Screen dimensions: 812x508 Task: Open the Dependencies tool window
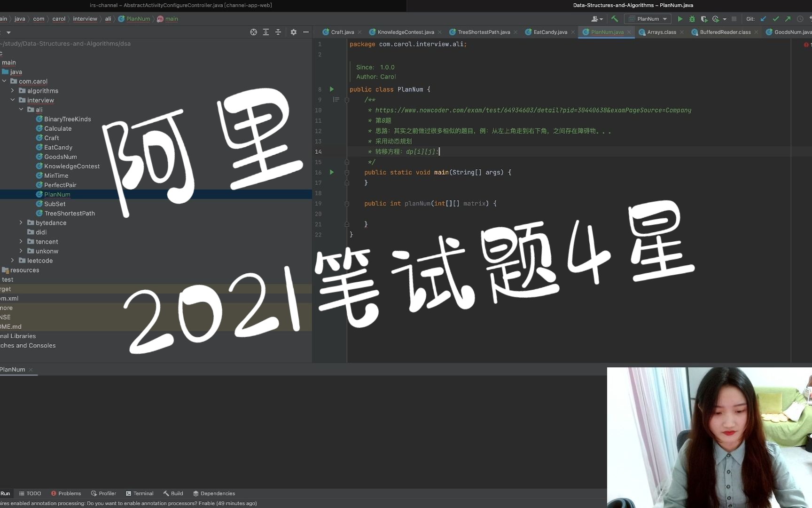[x=214, y=493]
